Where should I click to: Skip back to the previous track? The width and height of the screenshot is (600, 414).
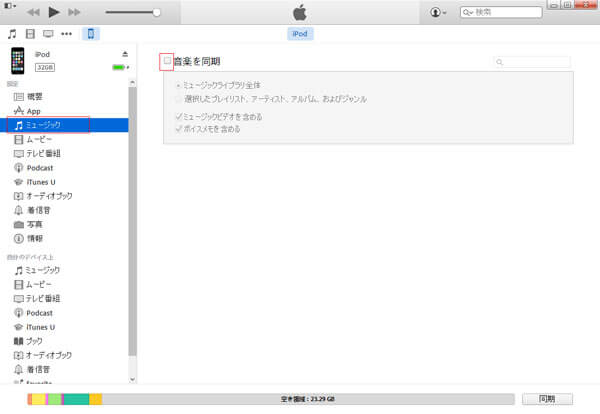pyautogui.click(x=33, y=12)
